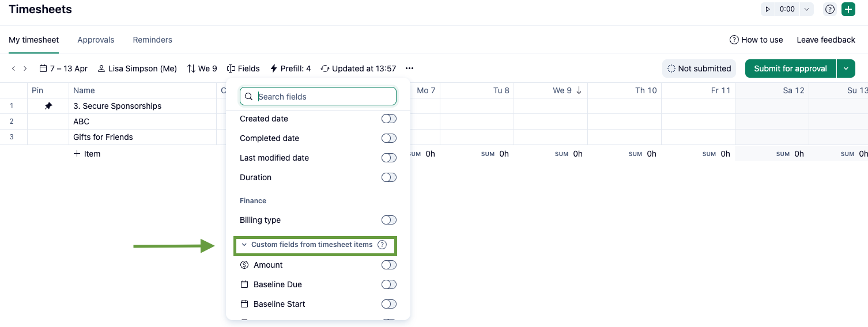Click the green plus add button
Viewport: 868px width, 327px height.
848,9
